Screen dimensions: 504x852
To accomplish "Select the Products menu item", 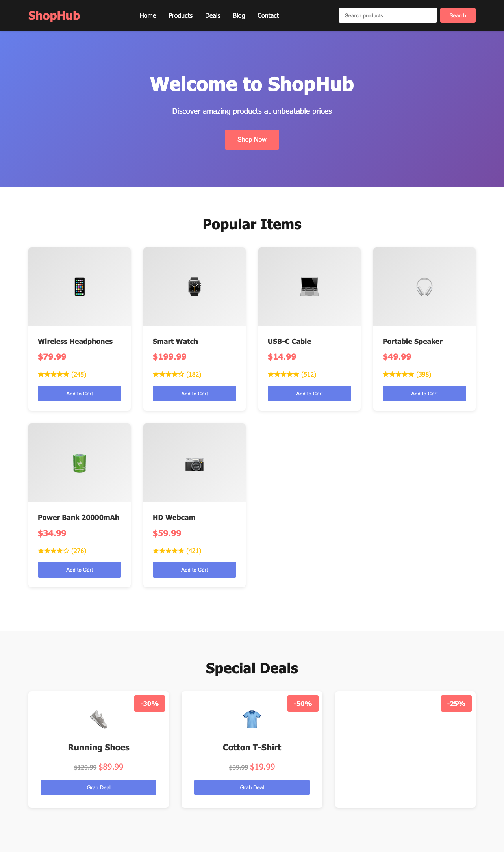I will tap(180, 15).
